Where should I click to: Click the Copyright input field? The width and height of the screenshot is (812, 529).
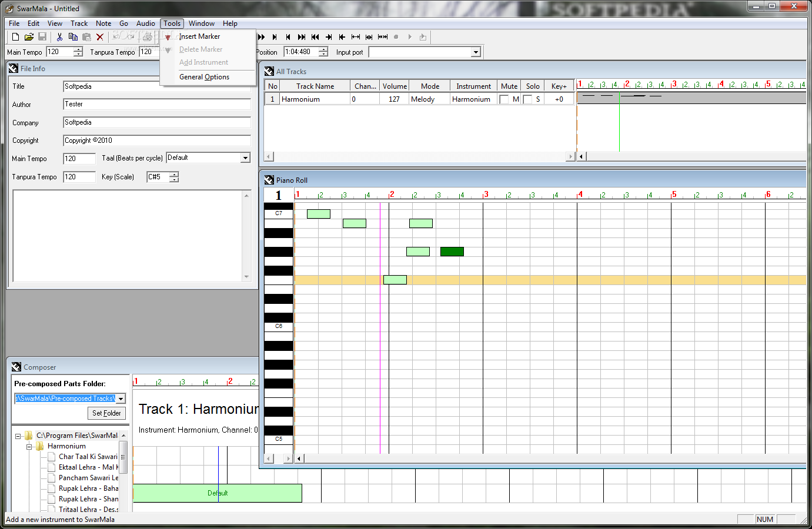(157, 140)
